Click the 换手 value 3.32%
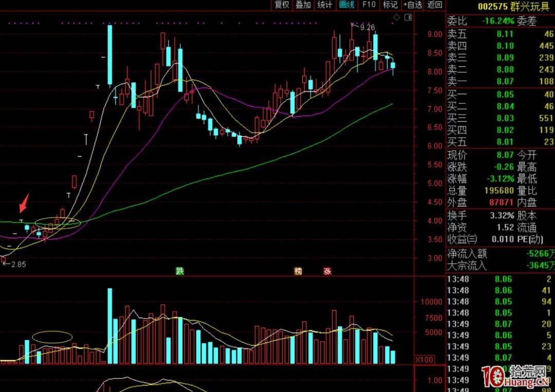This screenshot has height=392, width=555. tap(502, 215)
